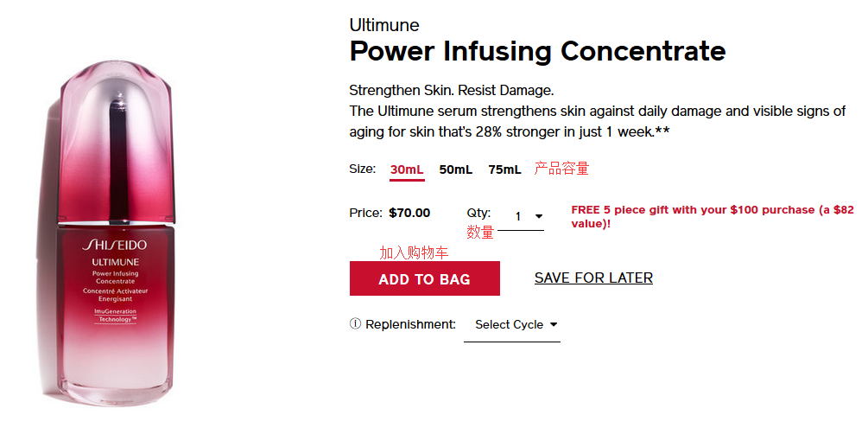Click the Shiseido logo on the bottle

[115, 246]
